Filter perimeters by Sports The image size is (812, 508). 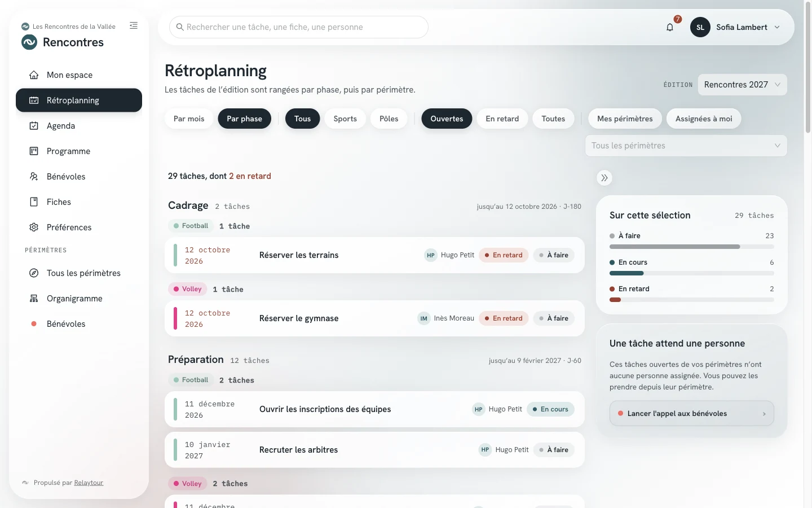[x=345, y=119]
